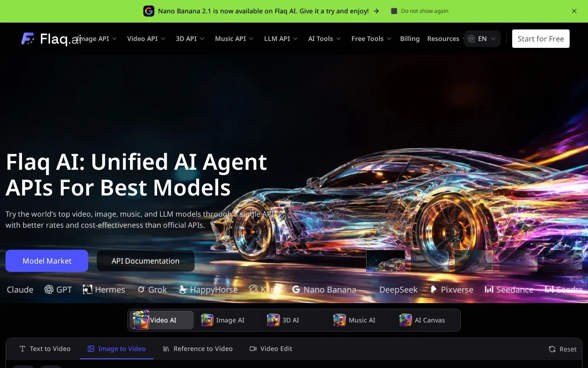
Task: Open API Documentation
Action: click(x=146, y=261)
